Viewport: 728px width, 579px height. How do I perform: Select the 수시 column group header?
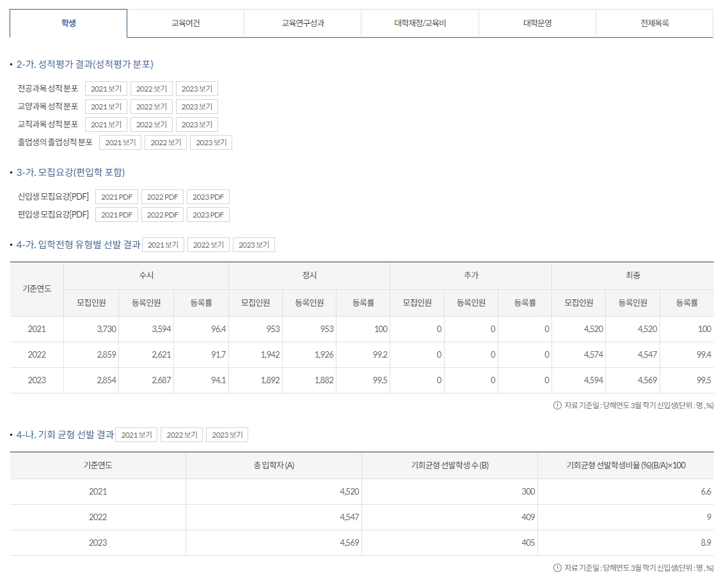tap(146, 275)
